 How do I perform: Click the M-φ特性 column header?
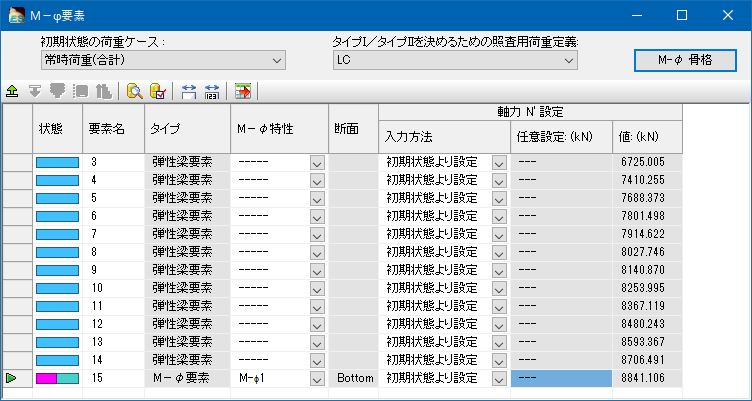(x=280, y=129)
